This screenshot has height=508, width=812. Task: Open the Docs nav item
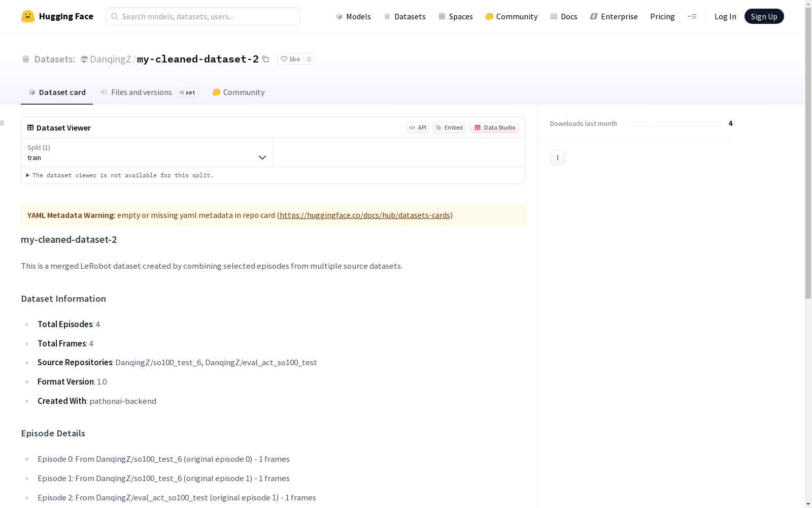pos(564,16)
